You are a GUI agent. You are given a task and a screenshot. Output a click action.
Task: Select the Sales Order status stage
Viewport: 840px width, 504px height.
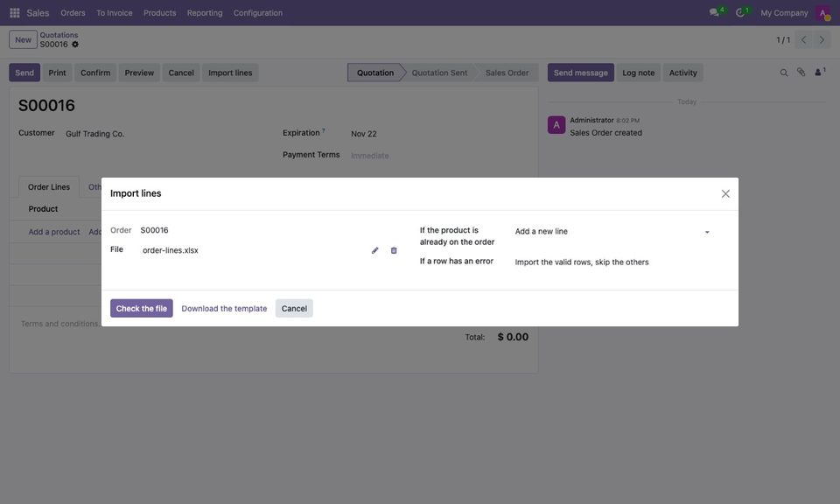click(507, 73)
